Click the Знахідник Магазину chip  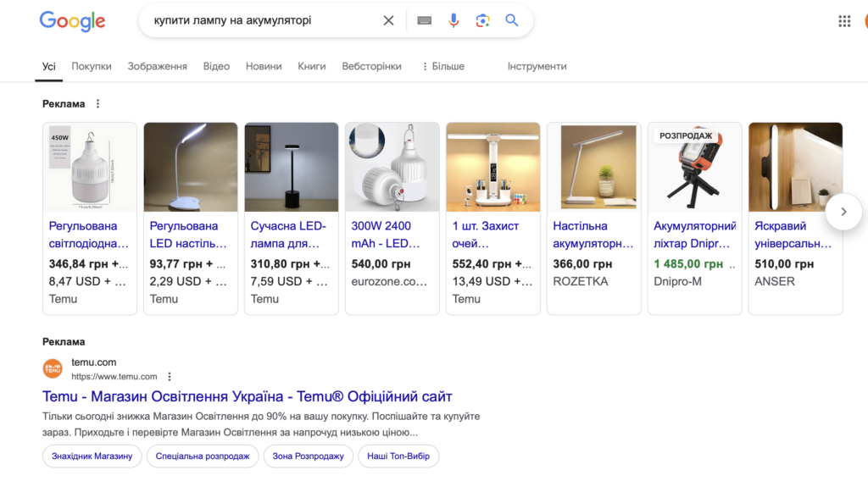point(92,456)
